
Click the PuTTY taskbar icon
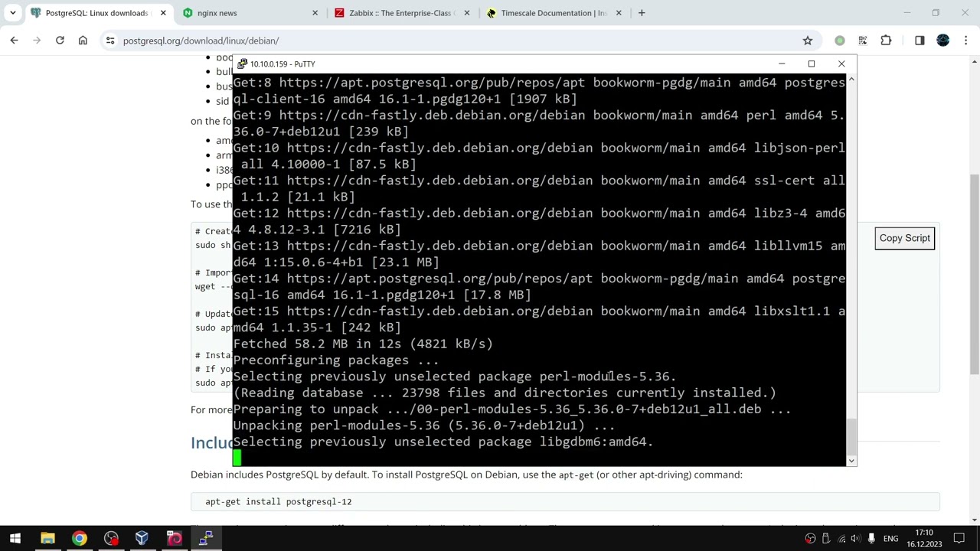205,538
